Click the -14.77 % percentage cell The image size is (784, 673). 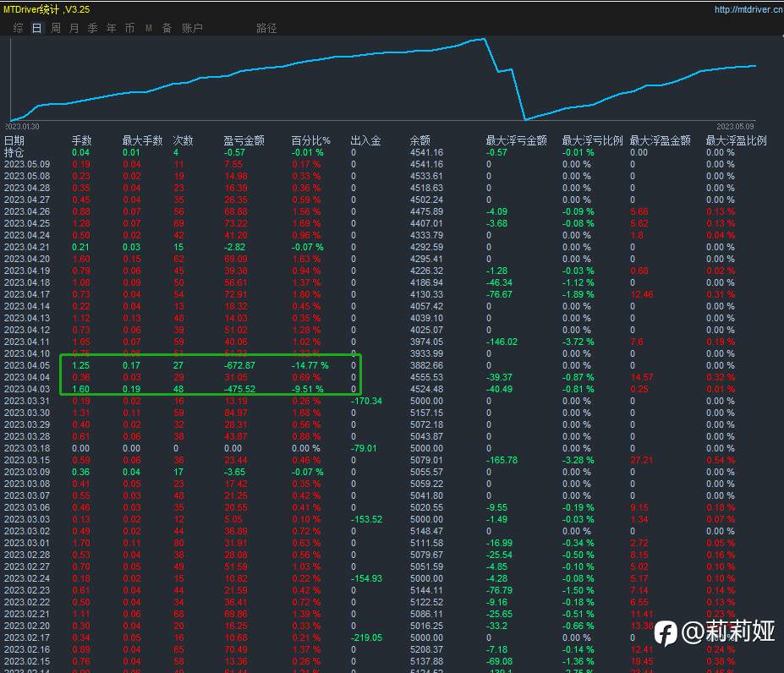pos(310,365)
